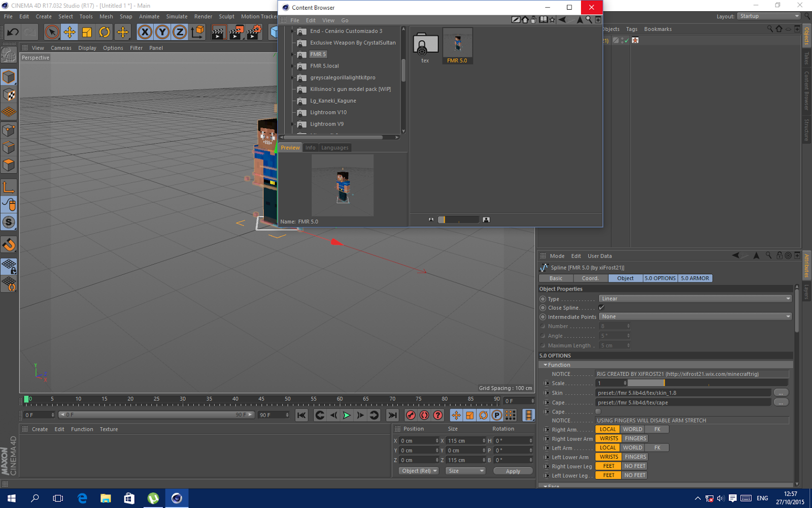Toggle Rotation keyframe recording
This screenshot has height=508, width=812.
coord(483,415)
